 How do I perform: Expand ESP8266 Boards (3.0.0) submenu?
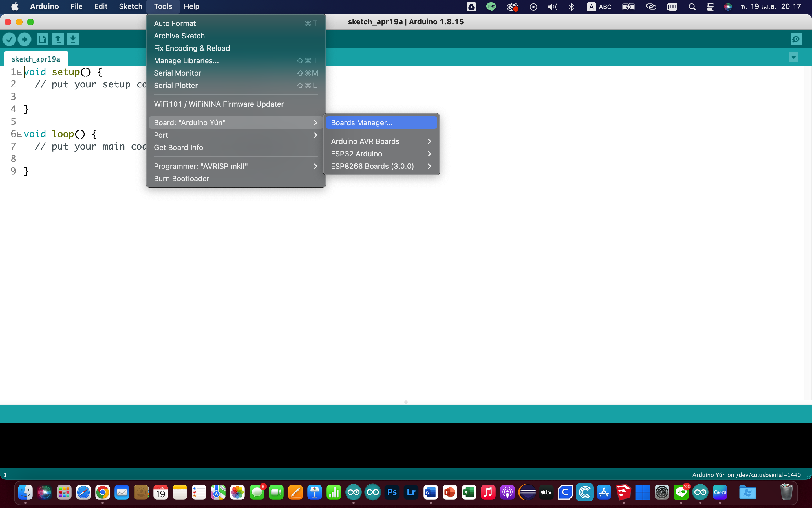pyautogui.click(x=381, y=166)
